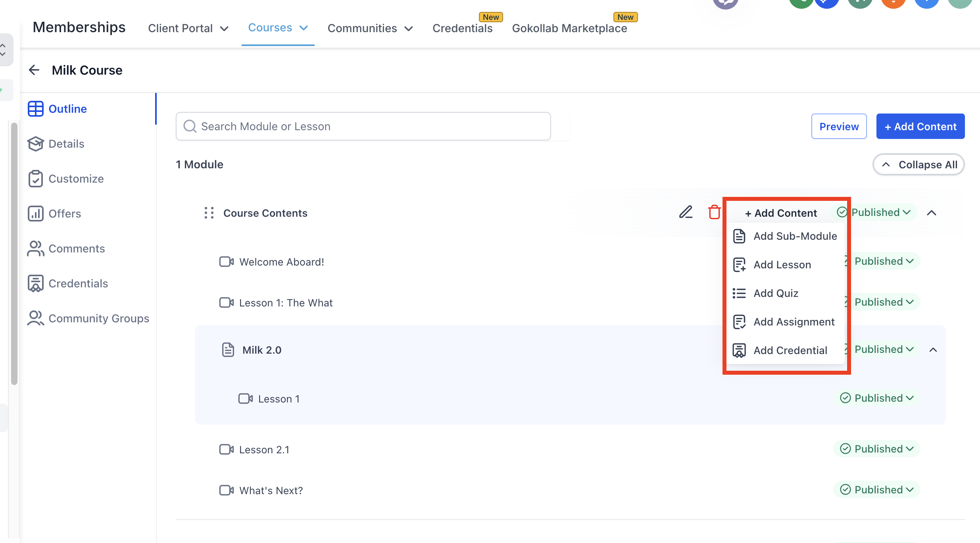Screen dimensions: 980x543
Task: Toggle Published status for Lesson 2.1
Action: tap(877, 449)
